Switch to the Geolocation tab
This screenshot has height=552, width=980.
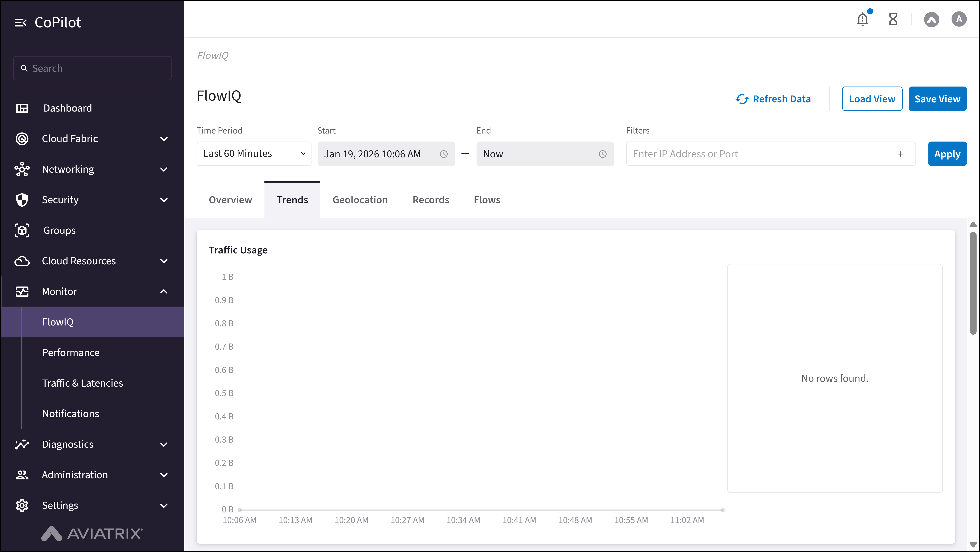(x=360, y=200)
